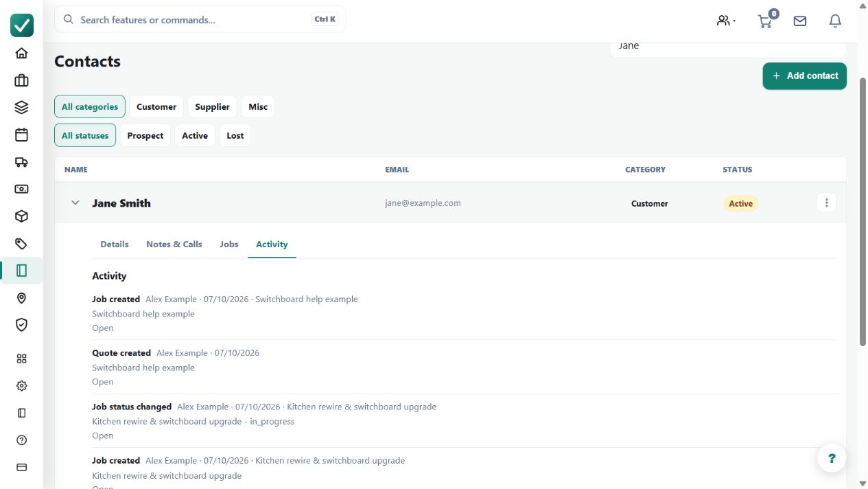868x489 pixels.
Task: Open the briefcase Jobs icon in sidebar
Action: point(21,80)
